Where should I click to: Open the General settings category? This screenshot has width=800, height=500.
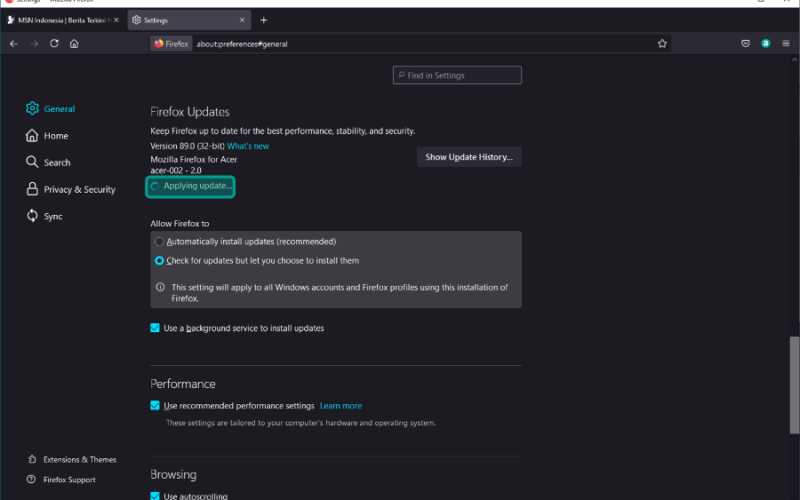51,109
